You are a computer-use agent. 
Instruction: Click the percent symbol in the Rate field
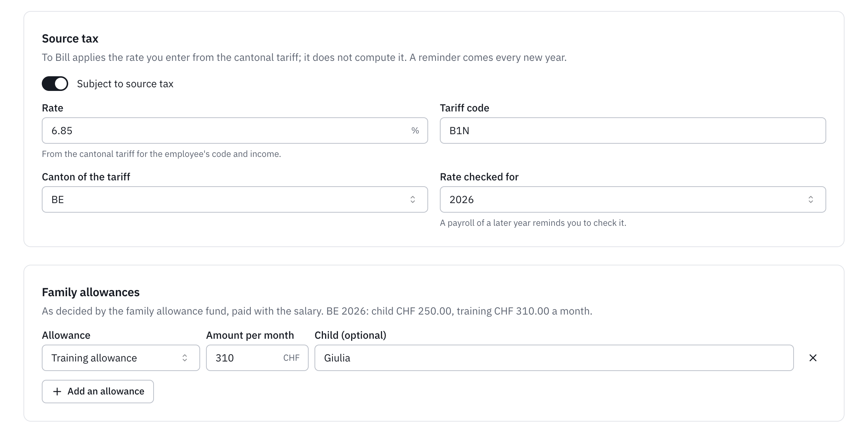pos(415,131)
